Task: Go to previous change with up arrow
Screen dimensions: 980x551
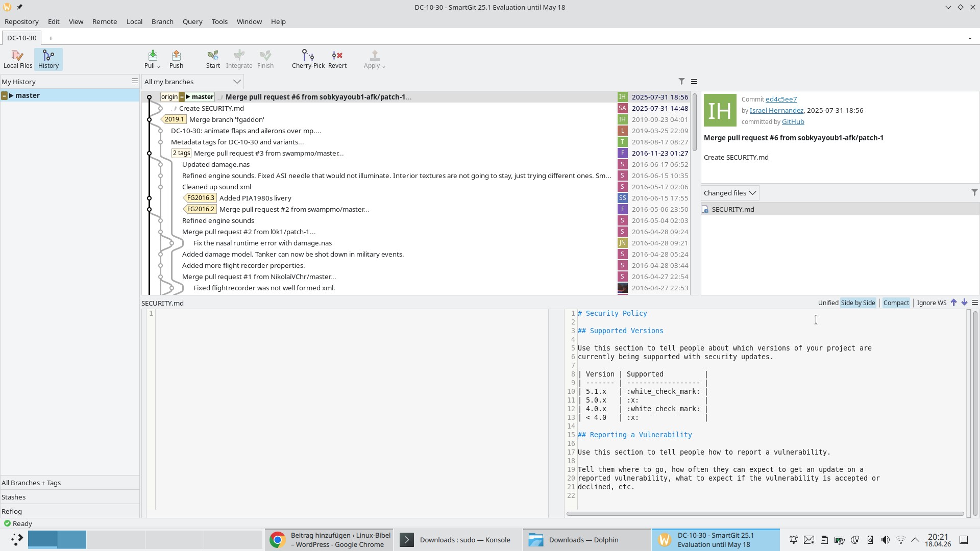Action: tap(953, 303)
